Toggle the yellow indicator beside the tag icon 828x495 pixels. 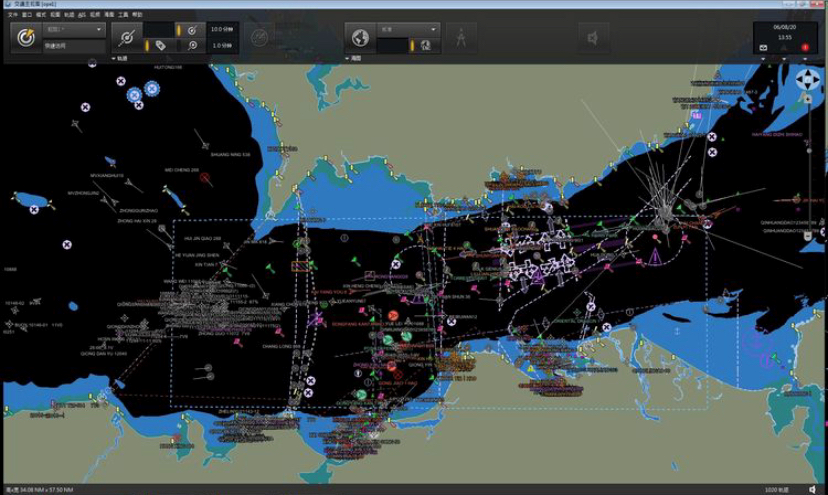pos(147,46)
